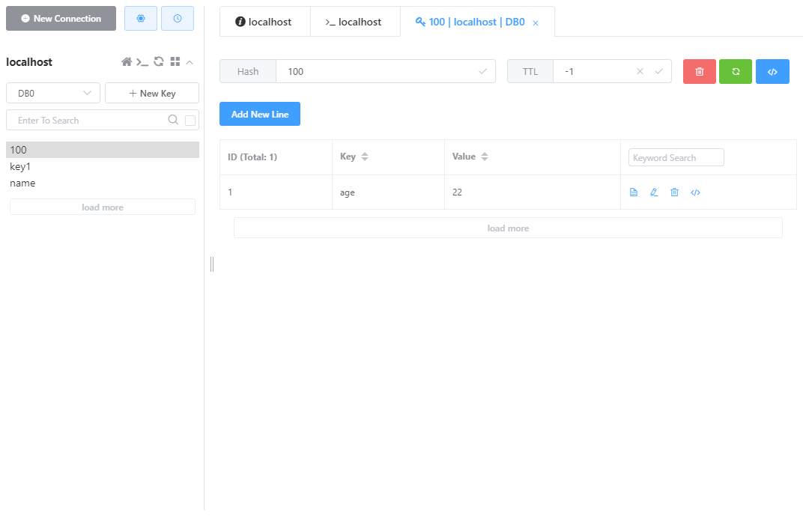Load more hash rows button
The width and height of the screenshot is (812, 516).
pyautogui.click(x=508, y=228)
